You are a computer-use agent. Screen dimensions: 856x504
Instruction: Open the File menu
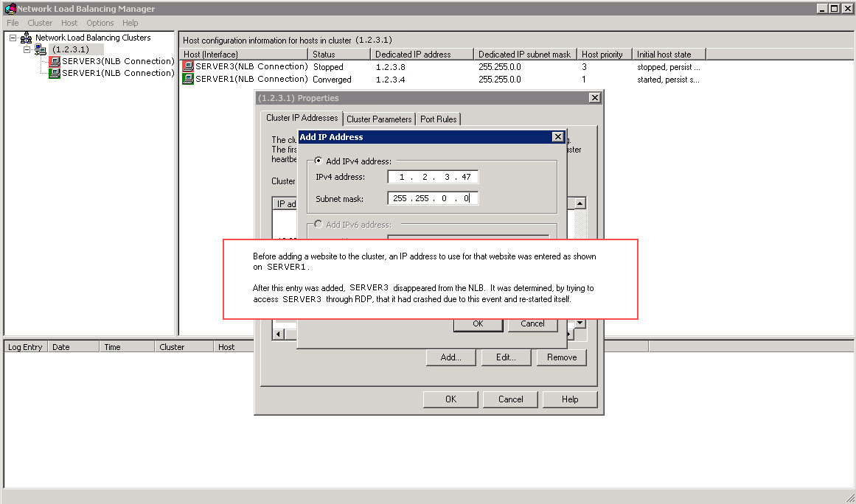click(13, 23)
